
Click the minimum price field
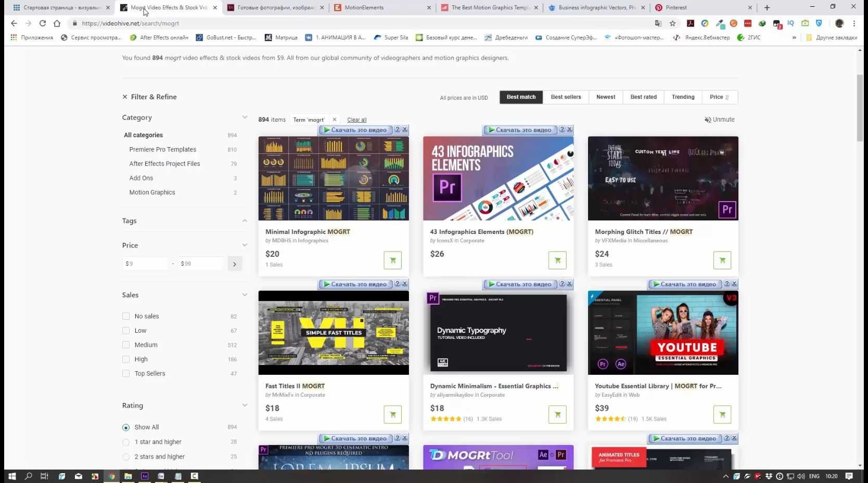146,264
